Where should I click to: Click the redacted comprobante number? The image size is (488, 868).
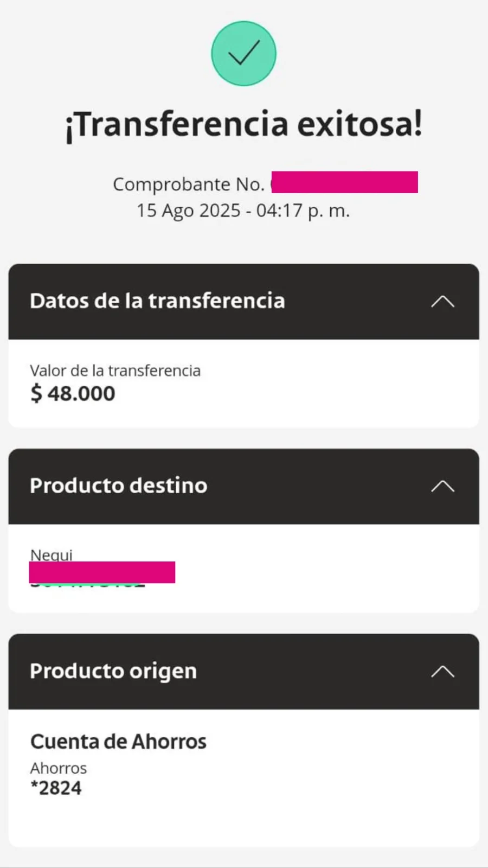[x=344, y=182]
